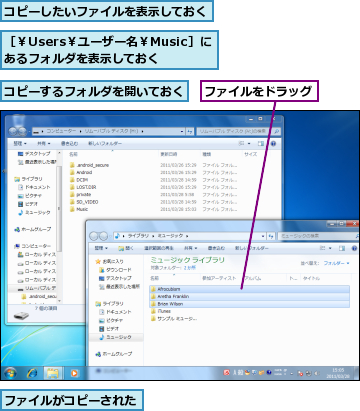This screenshot has width=360, height=411.
Task: Click ライブラリ in the Music library address breadcrumb
Action: tap(138, 236)
